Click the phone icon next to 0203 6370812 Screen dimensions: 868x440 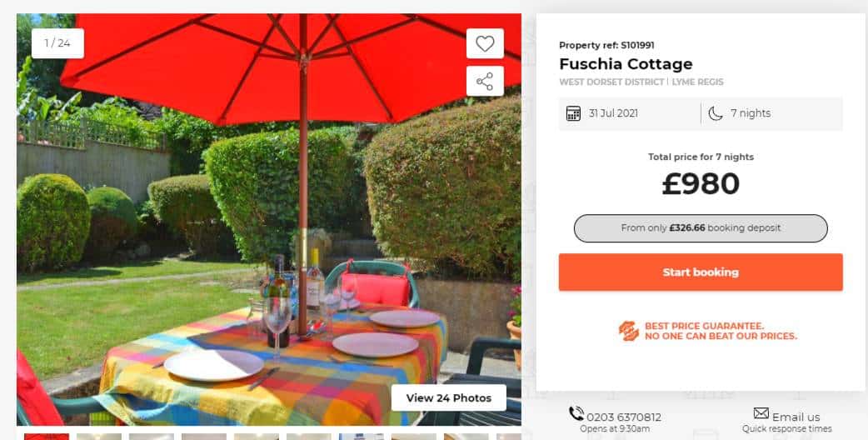pyautogui.click(x=576, y=413)
